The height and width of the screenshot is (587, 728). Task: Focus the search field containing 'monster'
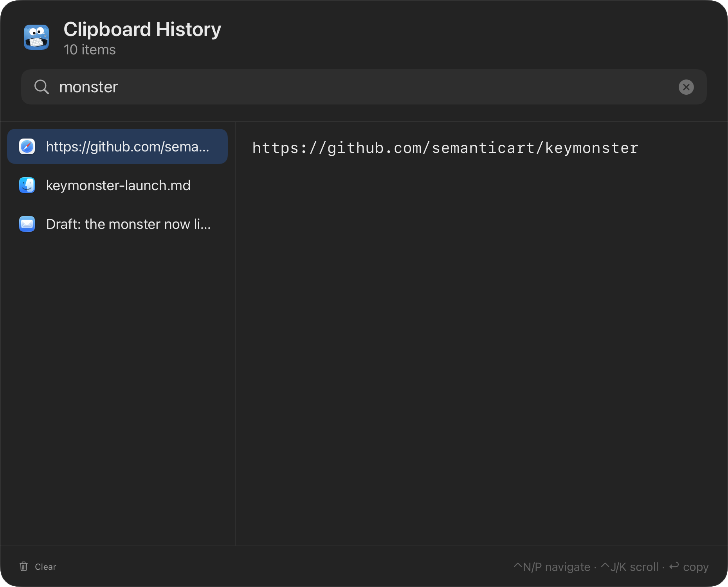tap(364, 87)
